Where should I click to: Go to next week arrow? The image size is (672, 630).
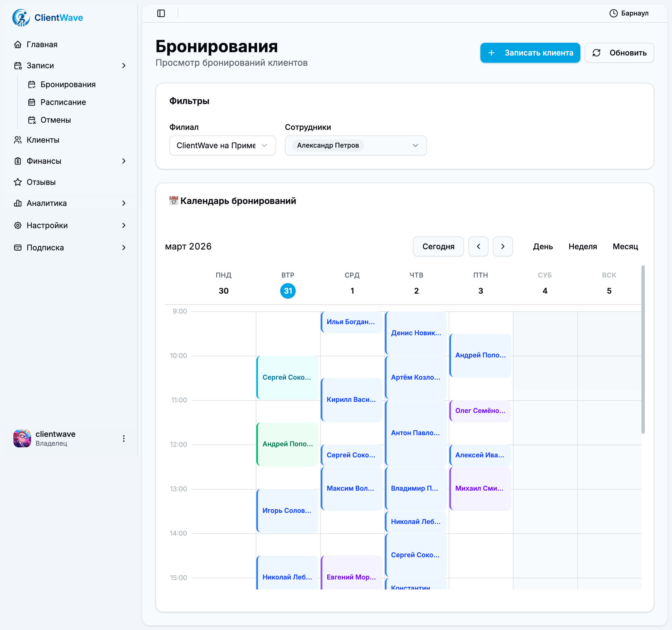click(x=502, y=246)
